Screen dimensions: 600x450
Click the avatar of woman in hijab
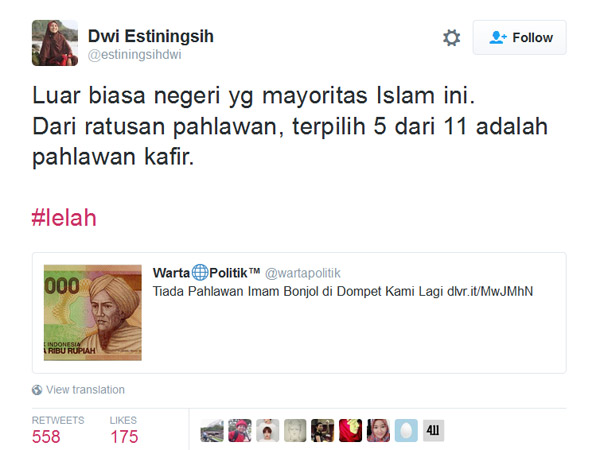[x=378, y=430]
